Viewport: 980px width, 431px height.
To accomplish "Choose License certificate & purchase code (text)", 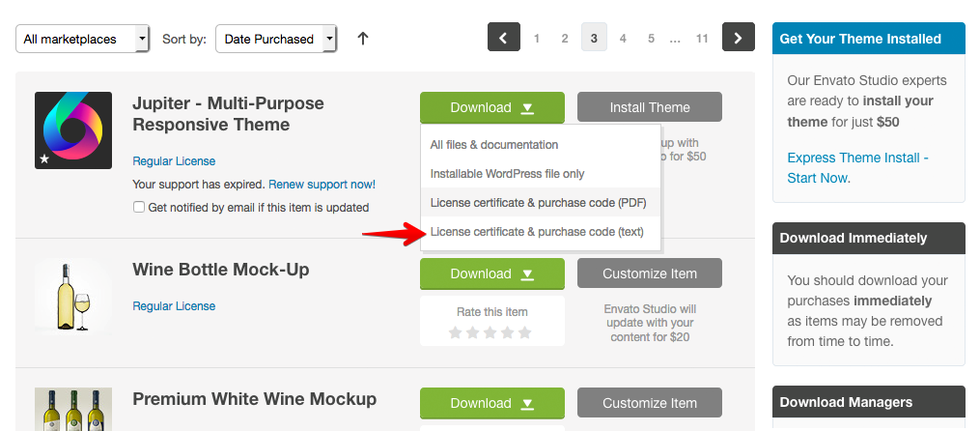I will point(541,232).
